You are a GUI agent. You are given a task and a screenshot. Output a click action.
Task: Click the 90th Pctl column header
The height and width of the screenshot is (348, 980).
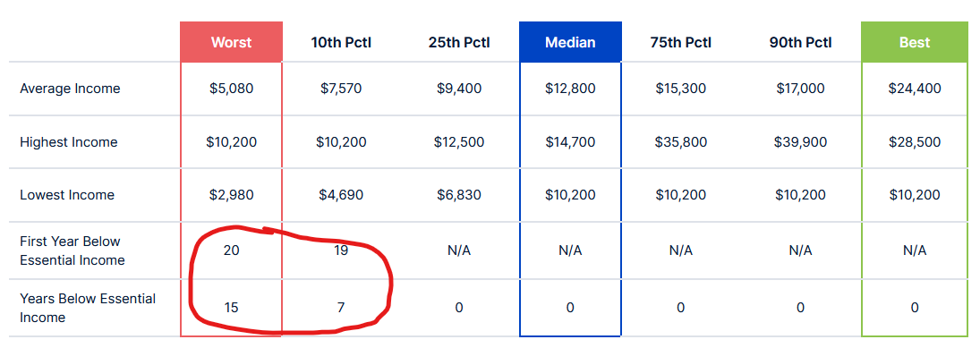click(801, 42)
